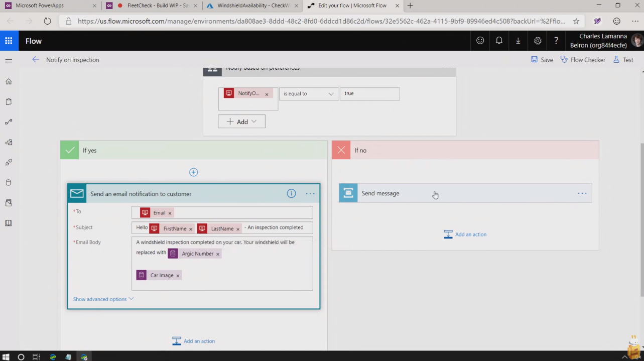Click the Save button
Image resolution: width=644 pixels, height=361 pixels.
coord(542,60)
